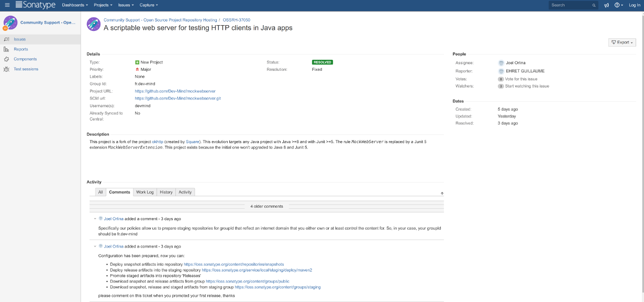644x302 pixels.
Task: Open the SCM url mockwebserver.git link
Action: point(177,99)
